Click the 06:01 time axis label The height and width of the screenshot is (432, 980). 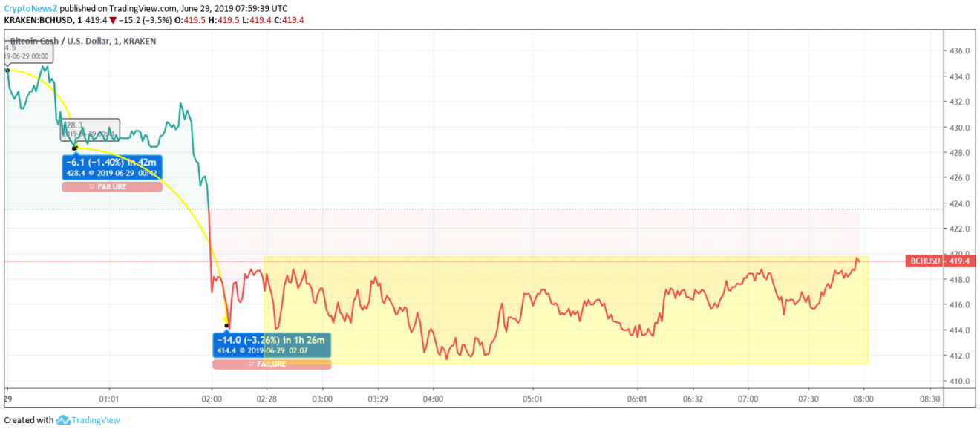tap(638, 399)
